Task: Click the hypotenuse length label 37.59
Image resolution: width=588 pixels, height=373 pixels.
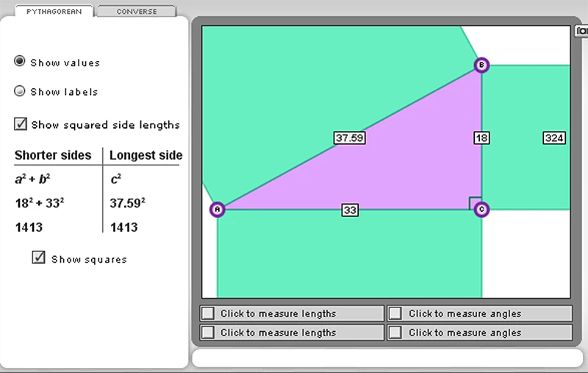Action: pos(350,138)
